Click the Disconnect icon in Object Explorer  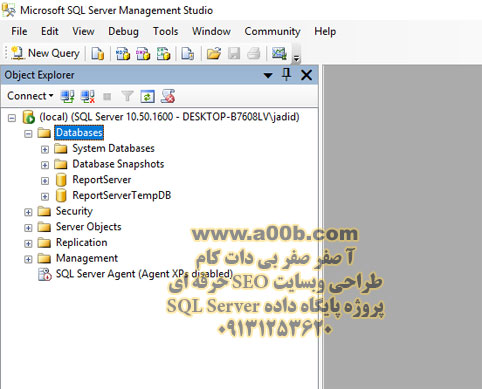pos(88,96)
